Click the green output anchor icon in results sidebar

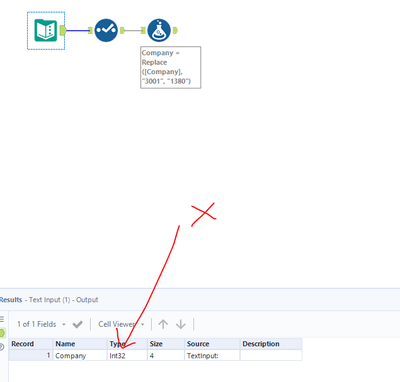(x=2, y=333)
